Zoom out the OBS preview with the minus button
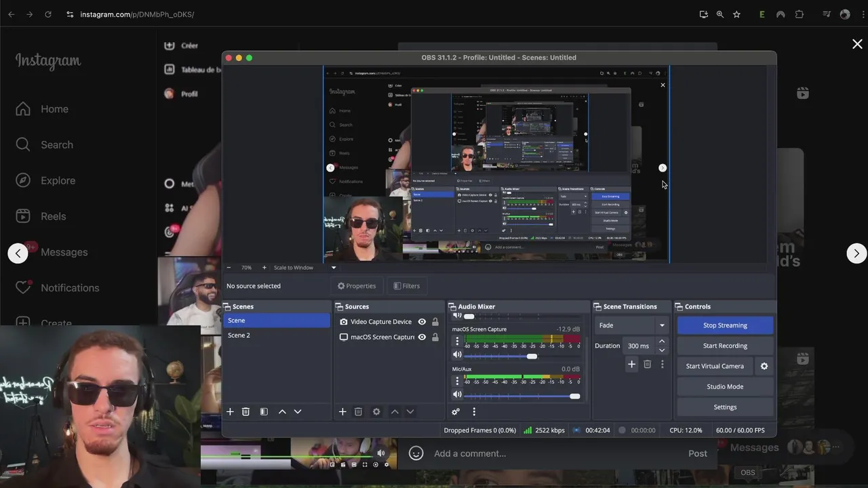 click(x=229, y=268)
